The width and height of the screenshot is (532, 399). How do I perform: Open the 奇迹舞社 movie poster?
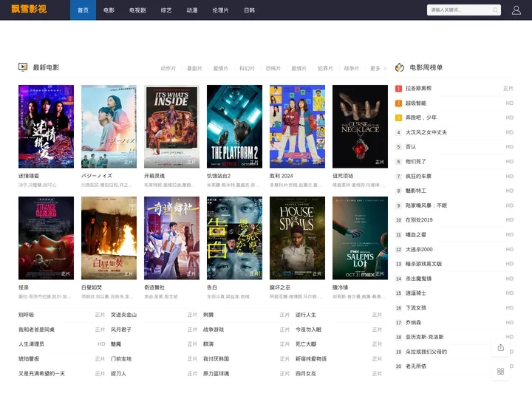point(171,238)
